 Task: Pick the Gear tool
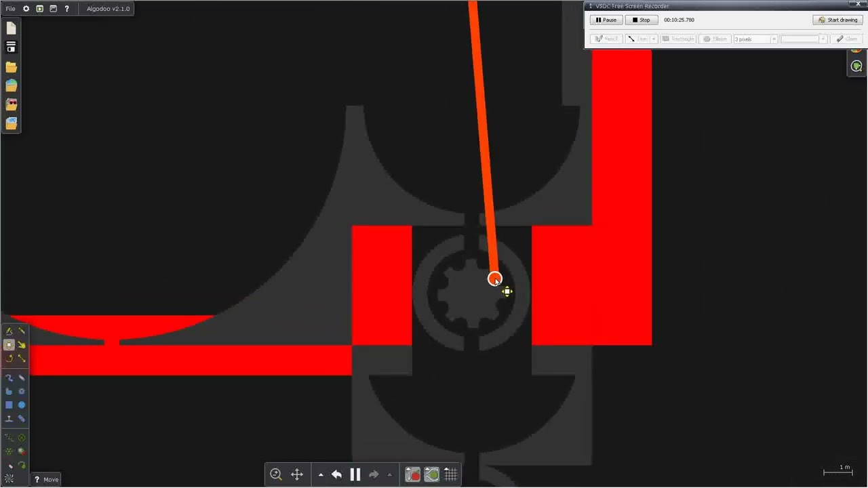pyautogui.click(x=22, y=391)
